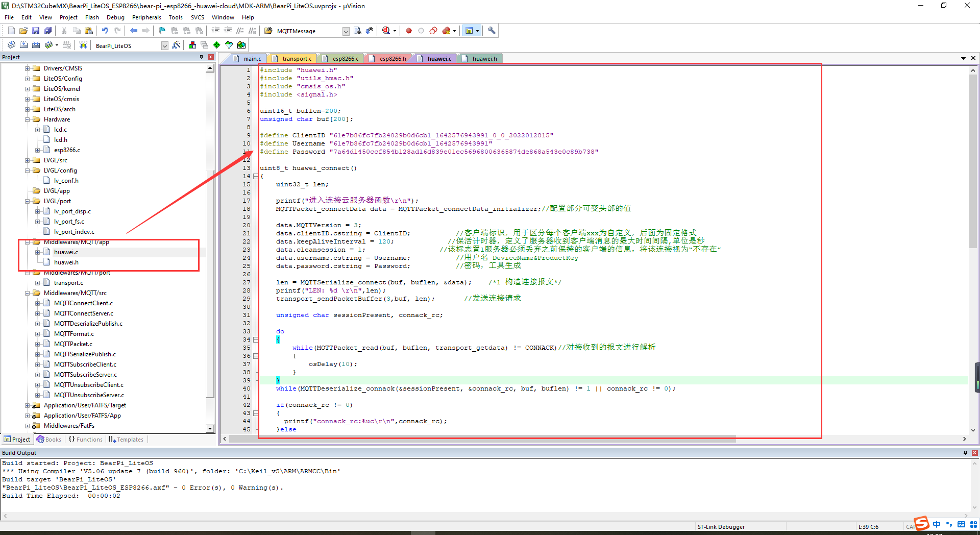Start the debug session
Screen dimensions: 980x535
point(386,31)
